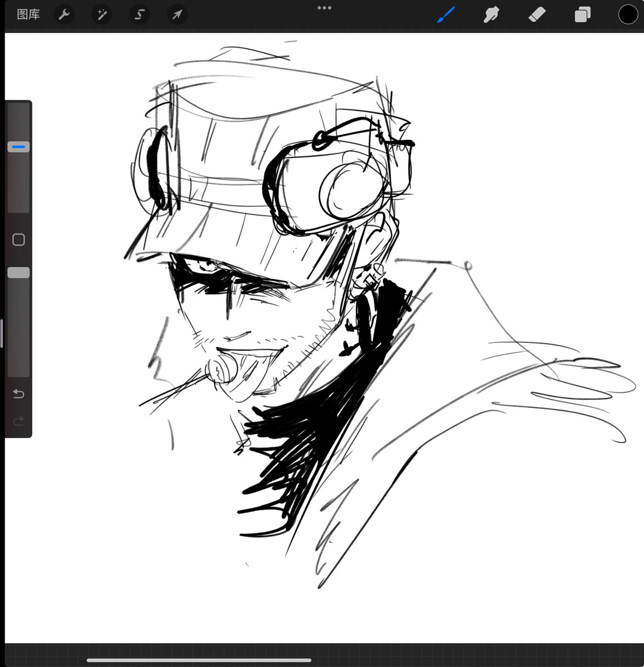Select the Eraser tool

coord(537,15)
